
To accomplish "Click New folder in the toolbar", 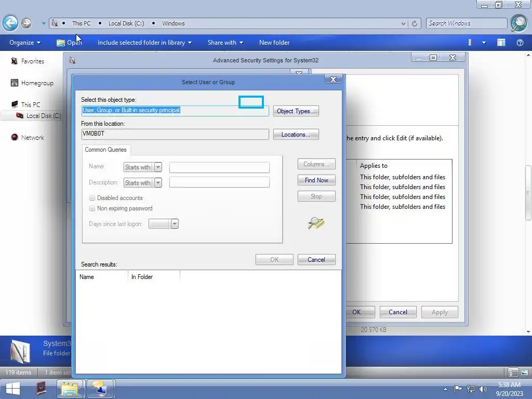I will coord(274,43).
